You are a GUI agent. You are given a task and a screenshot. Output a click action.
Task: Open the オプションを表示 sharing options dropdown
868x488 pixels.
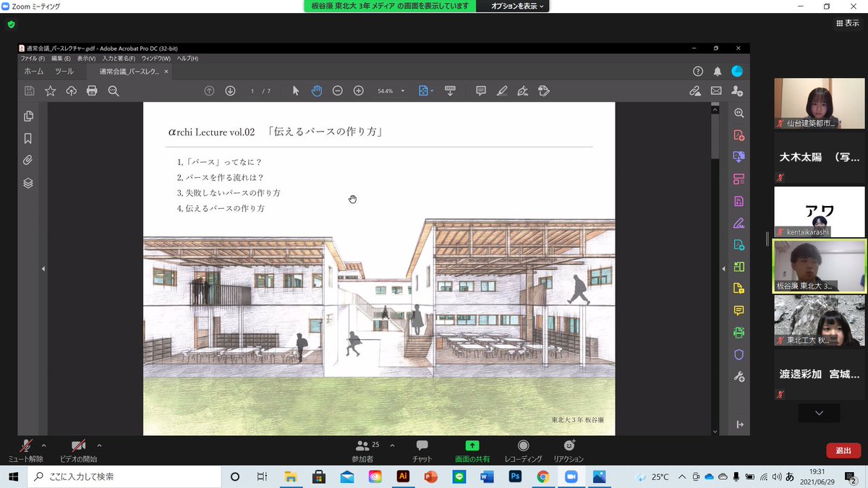[x=513, y=6]
